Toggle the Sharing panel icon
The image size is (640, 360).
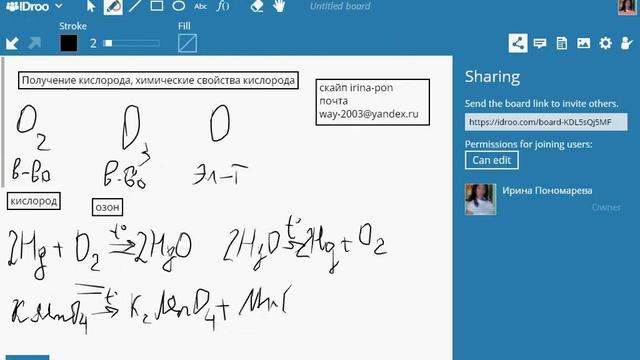[518, 43]
